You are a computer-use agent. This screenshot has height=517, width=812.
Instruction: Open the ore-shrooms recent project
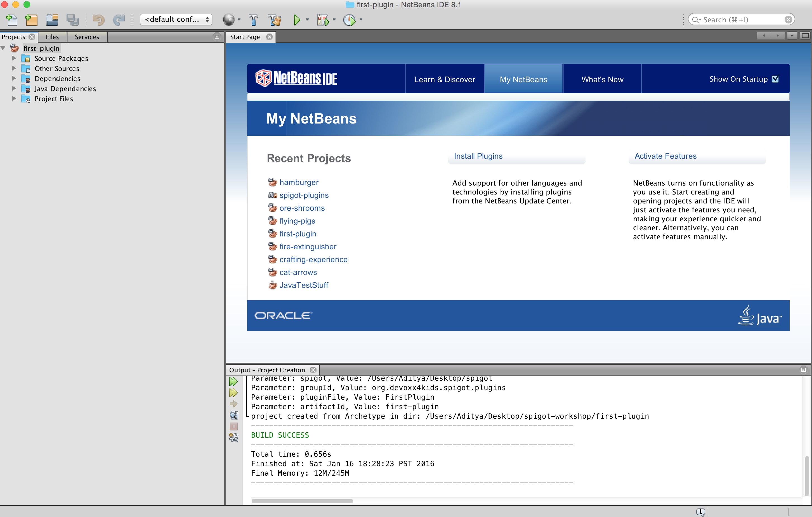[x=302, y=208]
